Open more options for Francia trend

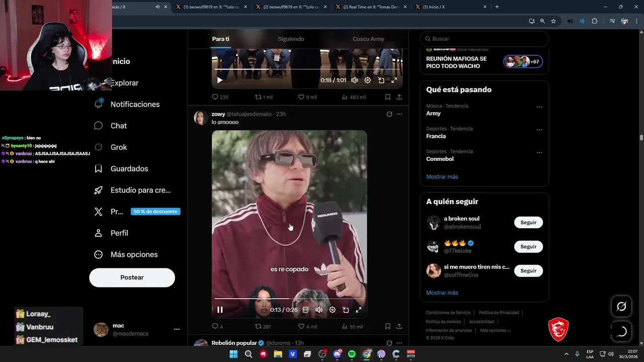point(539,130)
